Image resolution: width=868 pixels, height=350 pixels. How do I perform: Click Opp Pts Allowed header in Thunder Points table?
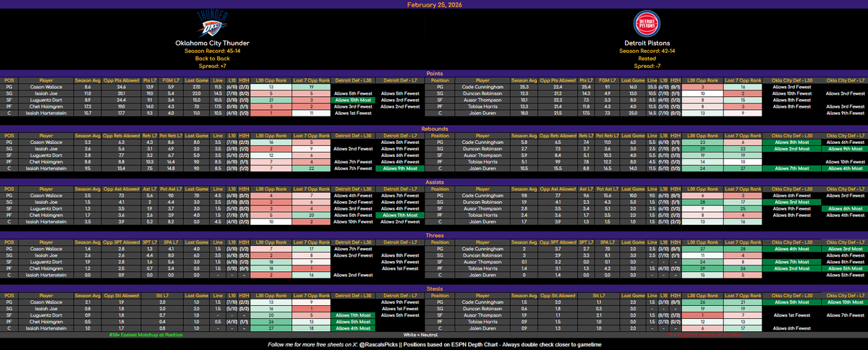coord(121,80)
